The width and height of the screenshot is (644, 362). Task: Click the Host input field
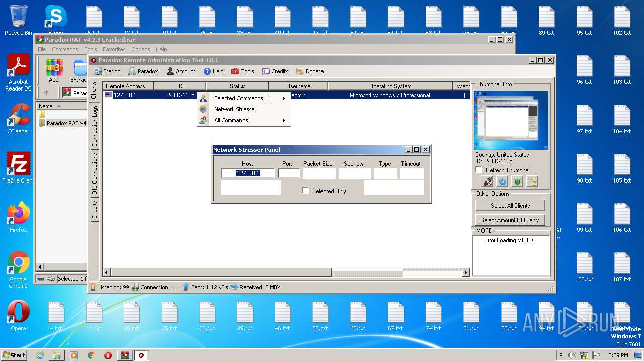click(248, 173)
